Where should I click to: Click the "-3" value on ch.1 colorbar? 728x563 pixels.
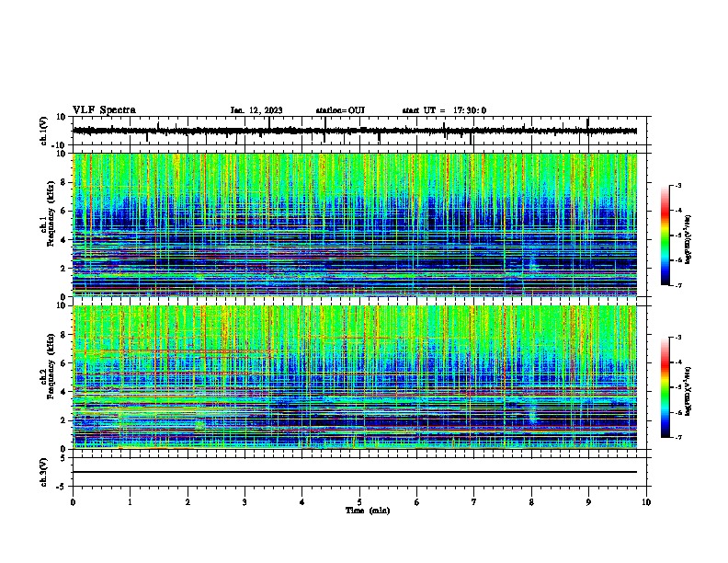677,186
